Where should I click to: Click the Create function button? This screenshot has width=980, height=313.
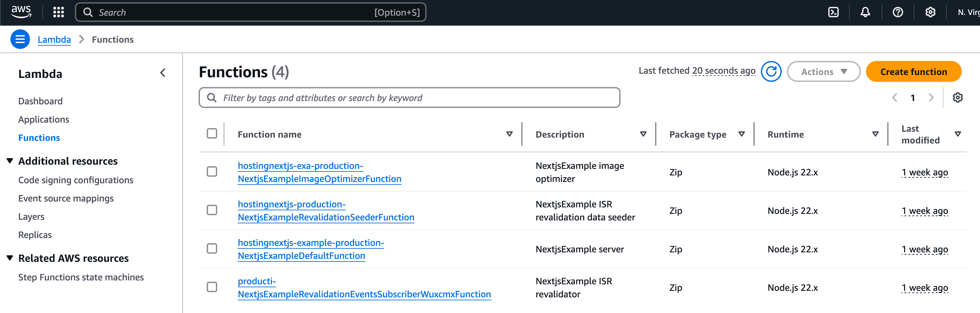(x=913, y=72)
